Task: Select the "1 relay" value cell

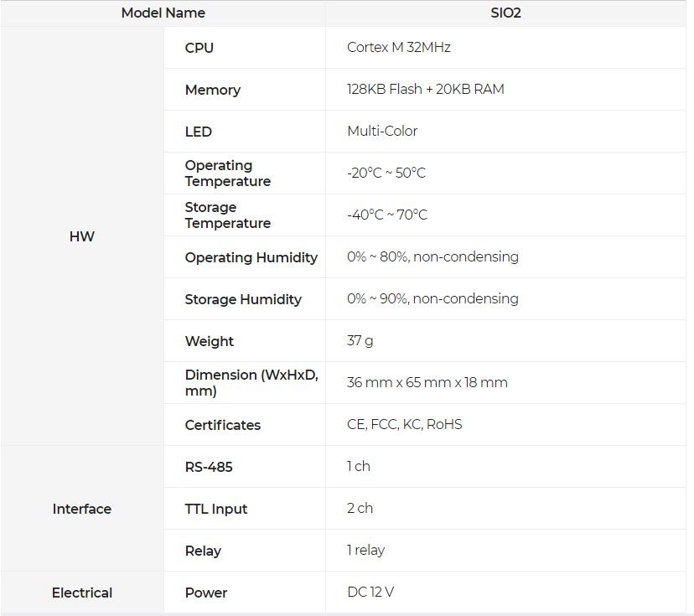Action: 366,550
